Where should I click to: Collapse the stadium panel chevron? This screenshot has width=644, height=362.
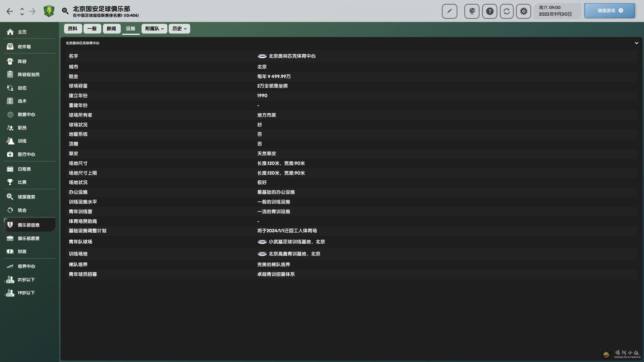click(x=636, y=43)
